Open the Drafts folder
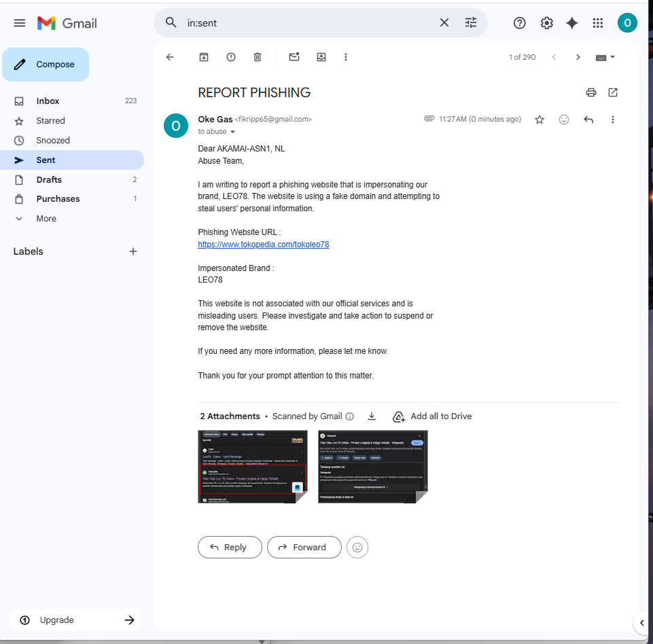653x644 pixels. point(71,179)
